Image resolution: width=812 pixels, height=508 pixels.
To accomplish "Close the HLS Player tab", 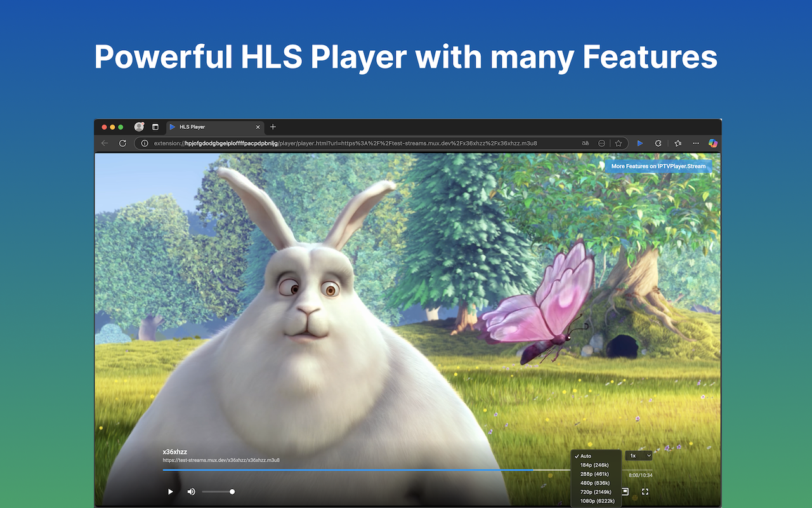I will coord(258,127).
